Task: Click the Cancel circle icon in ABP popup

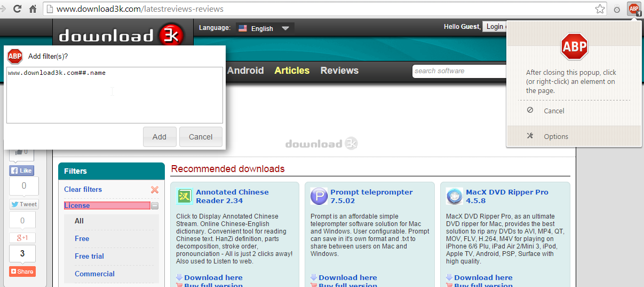Action: 530,110
